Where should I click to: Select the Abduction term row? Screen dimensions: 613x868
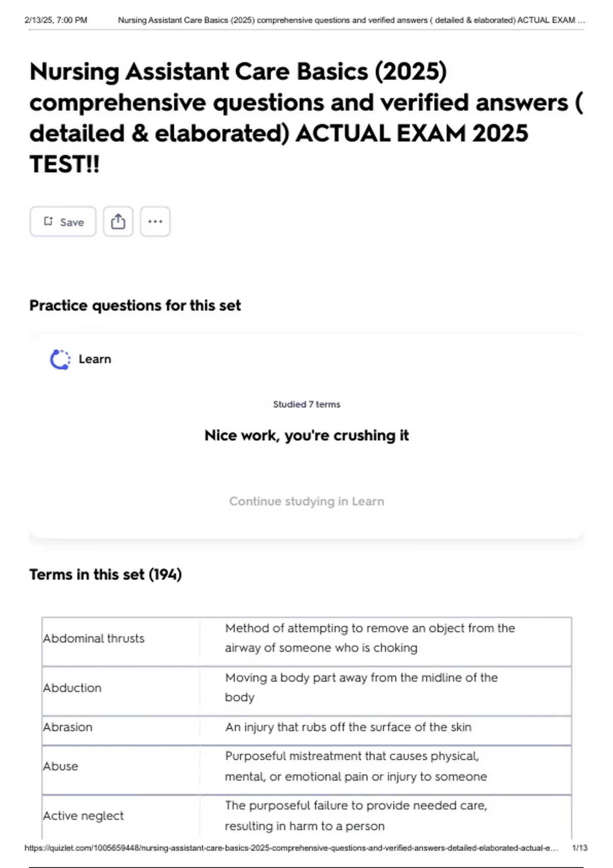(x=73, y=688)
